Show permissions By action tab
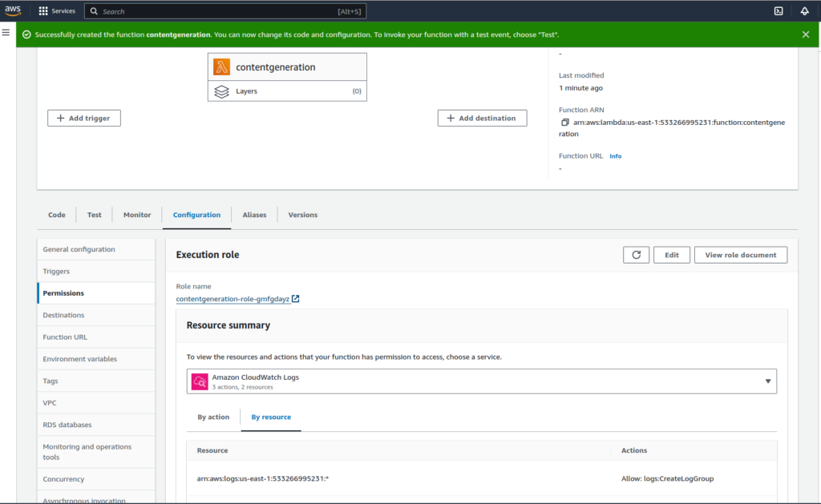The image size is (821, 504). pos(213,417)
